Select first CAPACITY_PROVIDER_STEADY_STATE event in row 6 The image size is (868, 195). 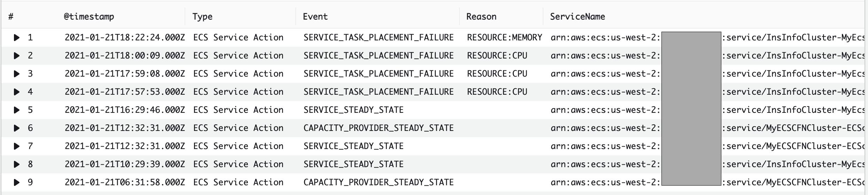click(378, 128)
